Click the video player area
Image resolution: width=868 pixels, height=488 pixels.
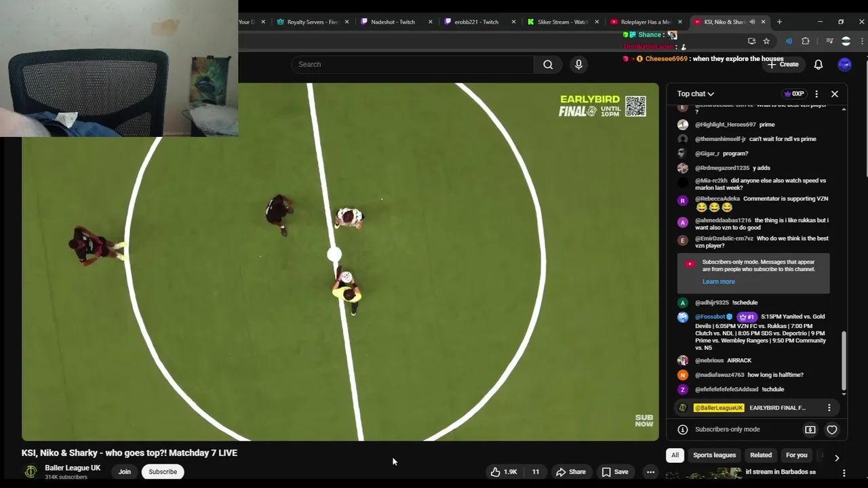click(340, 262)
